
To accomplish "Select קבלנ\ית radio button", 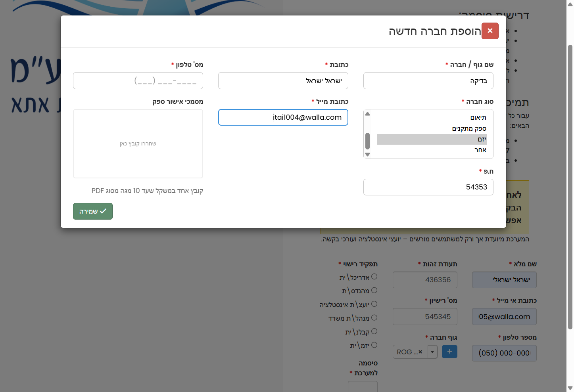I will tap(374, 331).
